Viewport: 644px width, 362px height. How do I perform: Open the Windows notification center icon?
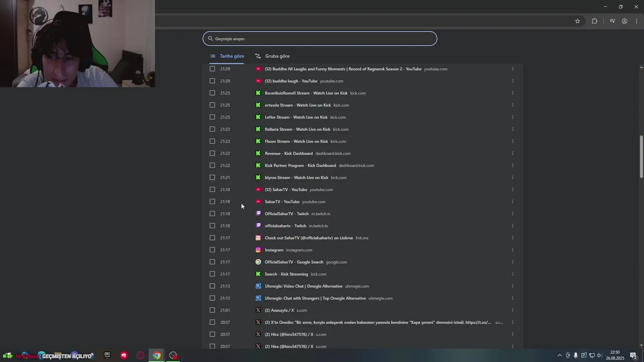(x=633, y=355)
